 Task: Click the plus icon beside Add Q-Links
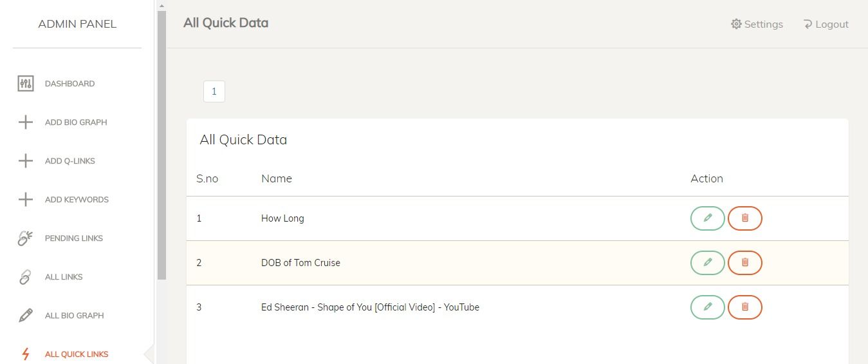[x=26, y=161]
